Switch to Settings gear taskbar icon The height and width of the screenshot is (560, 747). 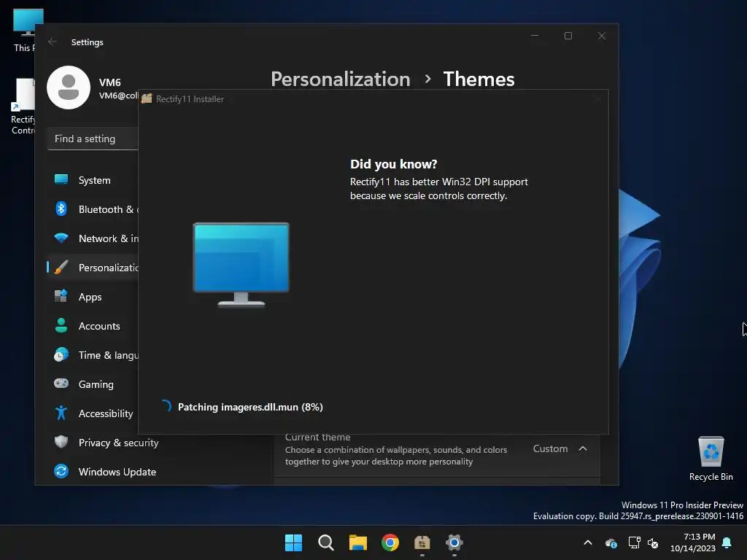454,542
